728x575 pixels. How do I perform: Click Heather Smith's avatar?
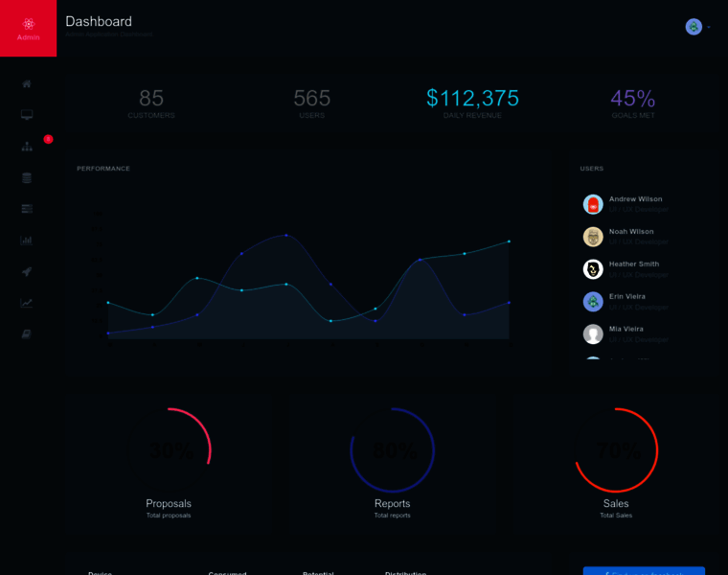click(593, 269)
